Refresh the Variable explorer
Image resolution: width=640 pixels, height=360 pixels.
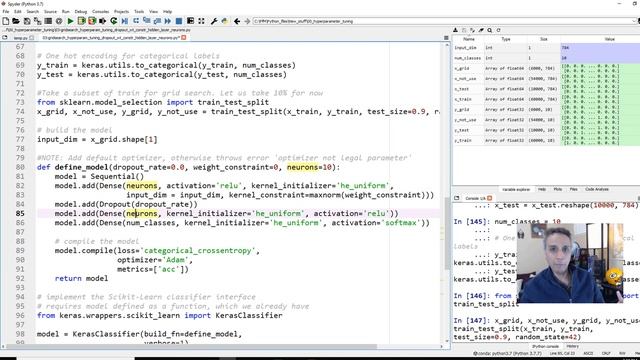click(498, 30)
